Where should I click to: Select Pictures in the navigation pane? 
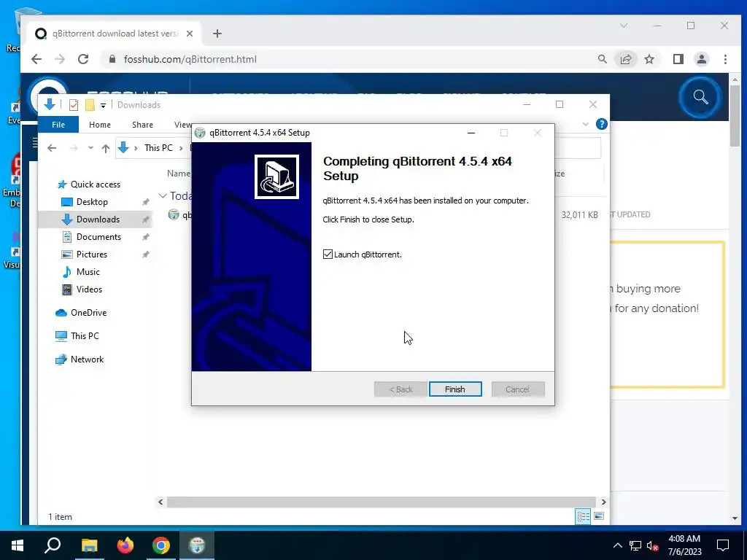[x=91, y=254]
